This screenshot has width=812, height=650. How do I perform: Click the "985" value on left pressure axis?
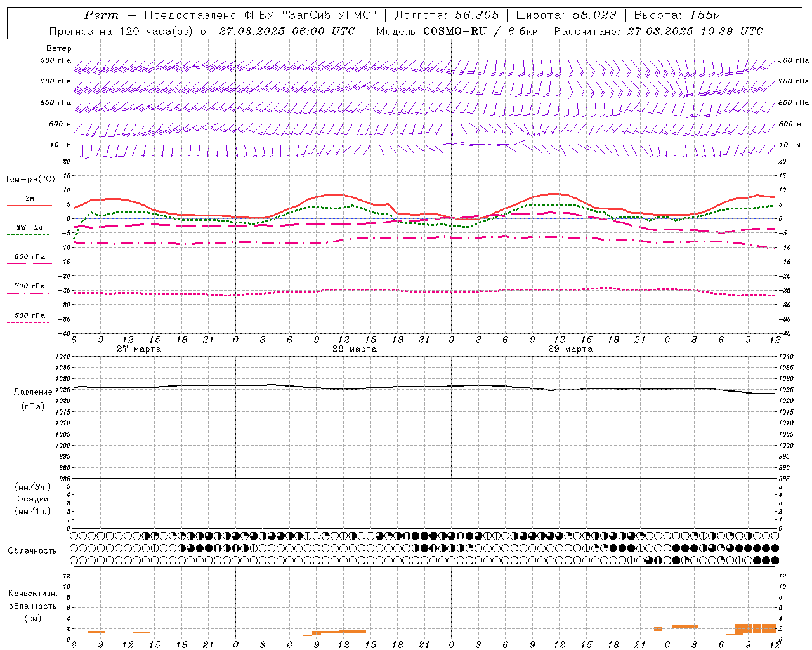point(63,479)
